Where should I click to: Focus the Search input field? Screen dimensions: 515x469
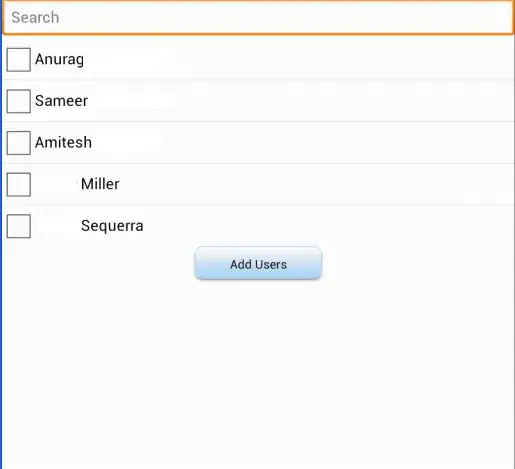pos(258,17)
